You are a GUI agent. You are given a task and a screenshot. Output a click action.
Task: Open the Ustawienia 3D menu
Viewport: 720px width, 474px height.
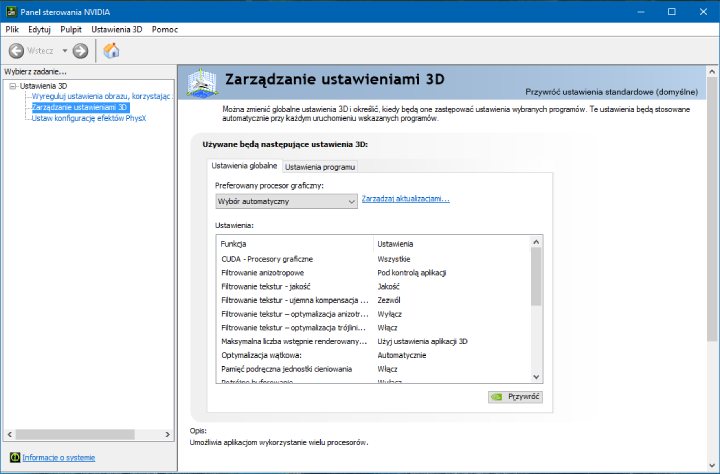pyautogui.click(x=118, y=29)
